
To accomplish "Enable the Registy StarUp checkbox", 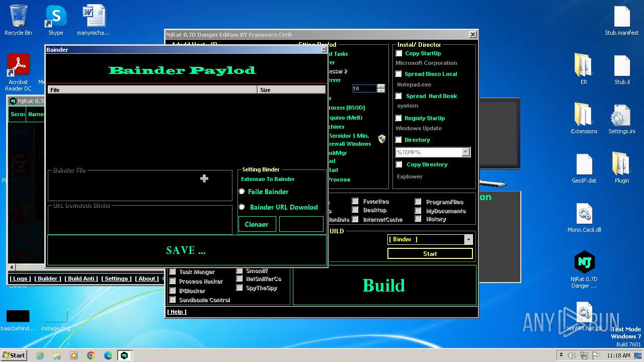I will pos(398,118).
